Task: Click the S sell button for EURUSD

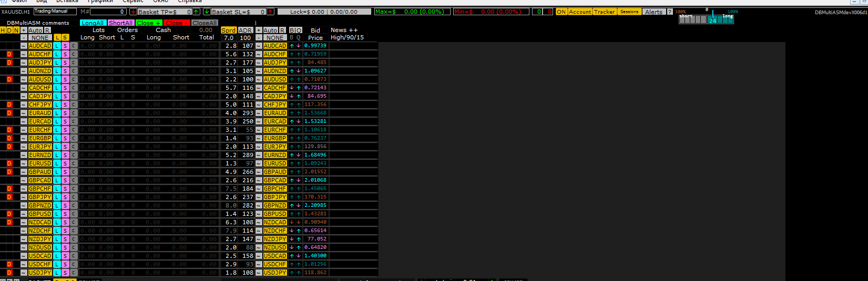Action: tap(65, 163)
